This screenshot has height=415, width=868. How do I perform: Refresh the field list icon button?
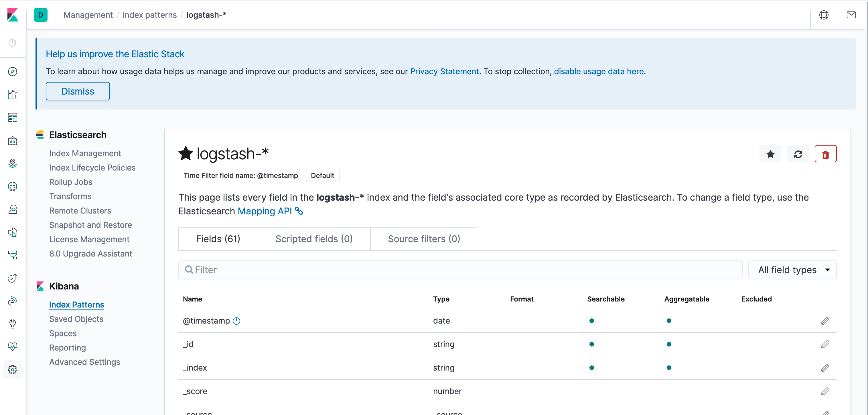pyautogui.click(x=798, y=154)
